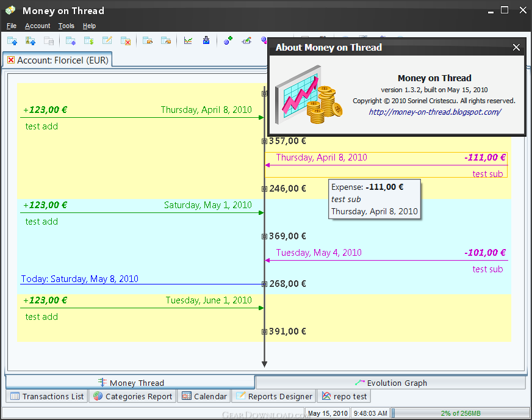The image size is (532, 420).
Task: Select the -111,00 € expense amount on the thread
Action: pos(485,157)
